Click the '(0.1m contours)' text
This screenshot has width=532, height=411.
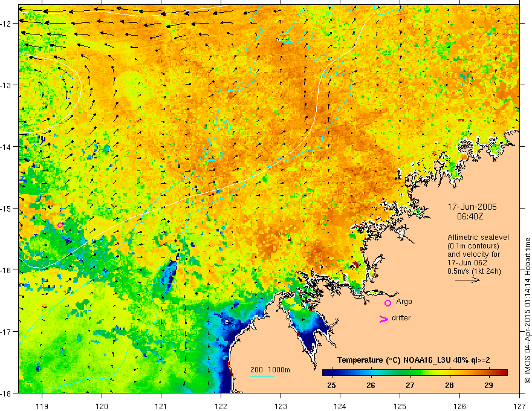coord(473,246)
